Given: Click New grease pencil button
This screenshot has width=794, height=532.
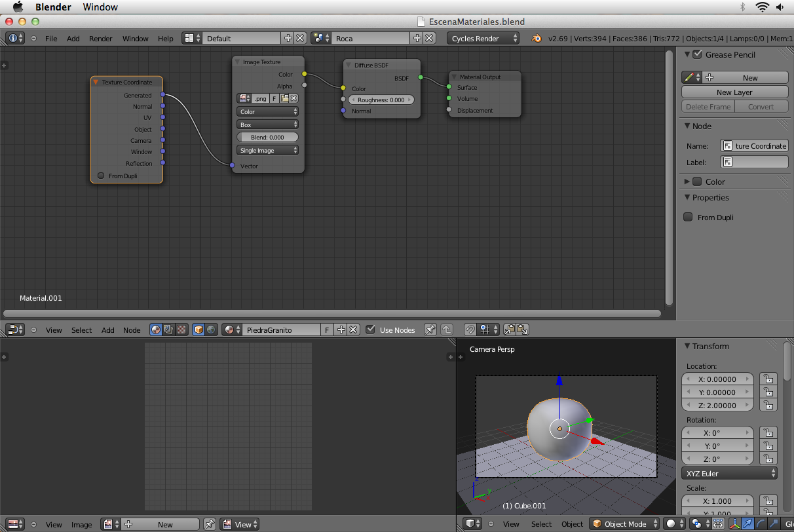Looking at the screenshot, I should (746, 77).
